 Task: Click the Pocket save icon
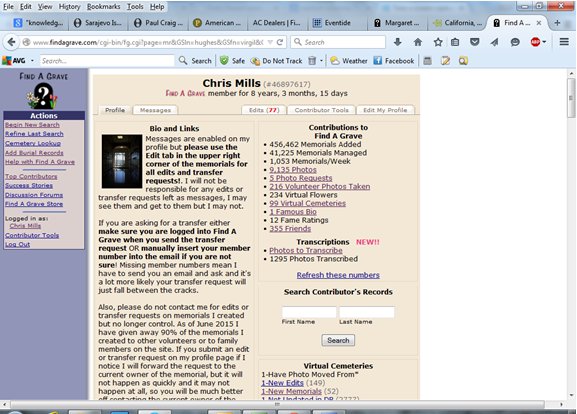(x=475, y=42)
